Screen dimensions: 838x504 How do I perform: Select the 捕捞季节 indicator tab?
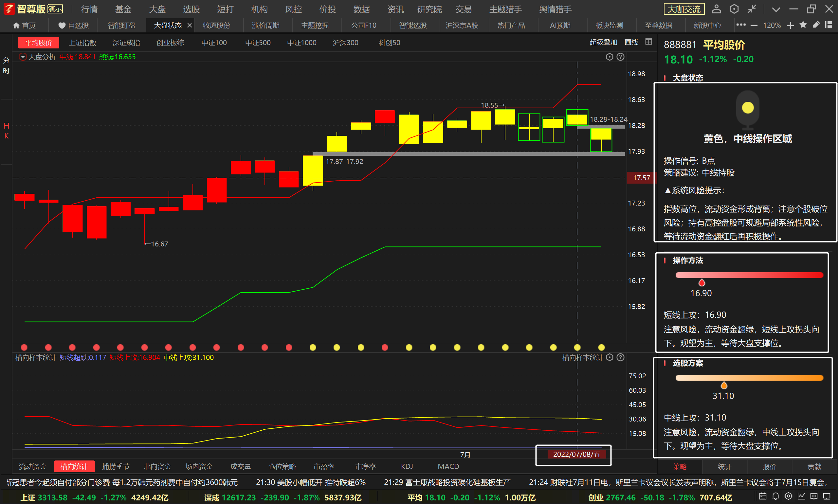(x=116, y=466)
